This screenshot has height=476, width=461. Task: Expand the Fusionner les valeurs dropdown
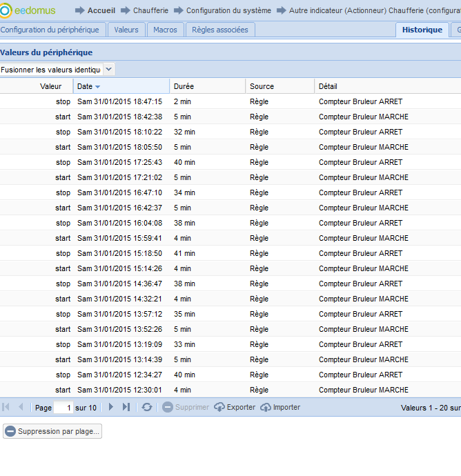point(109,70)
